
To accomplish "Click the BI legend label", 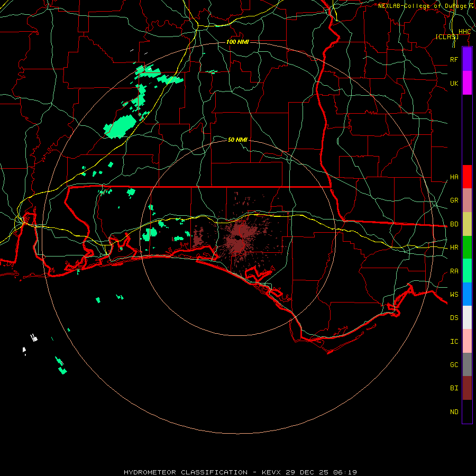I will [454, 388].
